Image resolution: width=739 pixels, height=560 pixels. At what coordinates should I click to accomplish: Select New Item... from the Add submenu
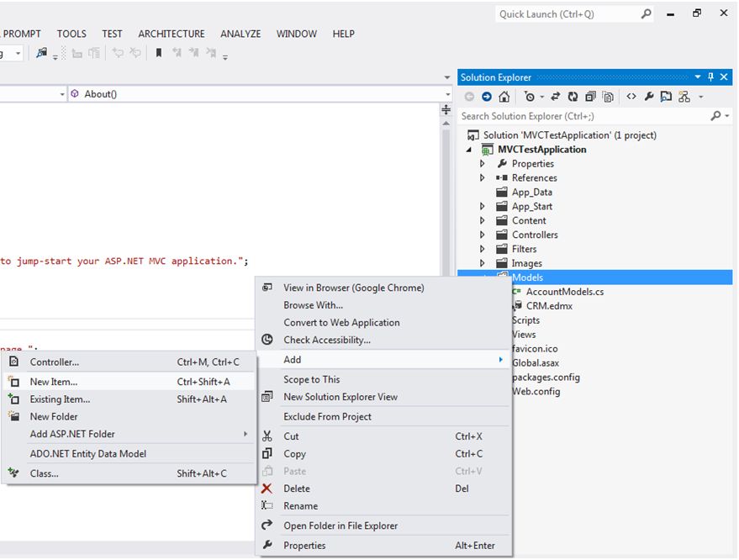pyautogui.click(x=54, y=382)
